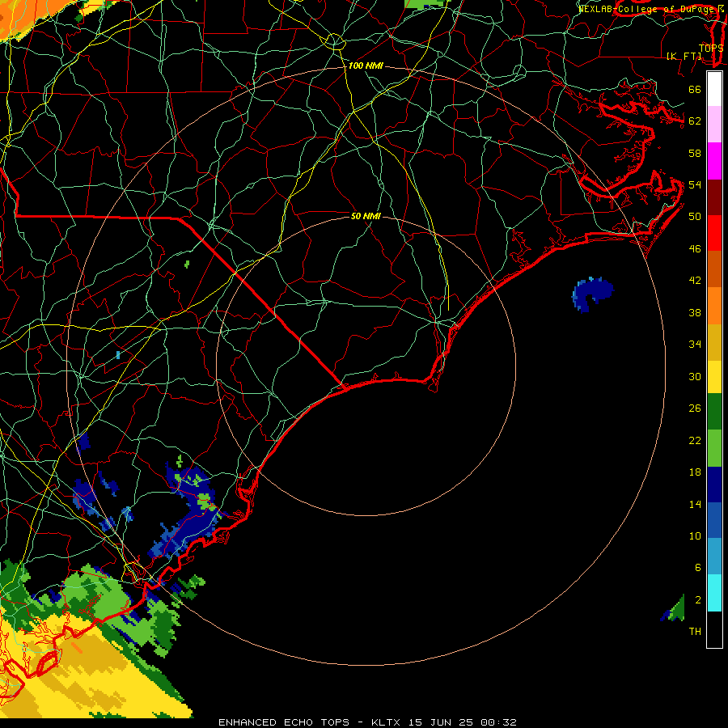Viewport: 728px width, 728px height.
Task: Click the "50" scale value
Action: pyautogui.click(x=695, y=217)
